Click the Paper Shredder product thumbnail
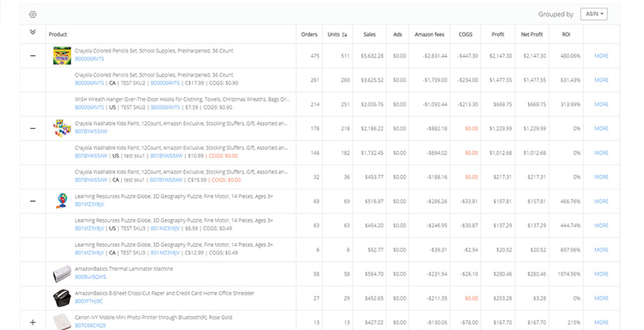Viewport: 644px width, 330px height. click(62, 298)
